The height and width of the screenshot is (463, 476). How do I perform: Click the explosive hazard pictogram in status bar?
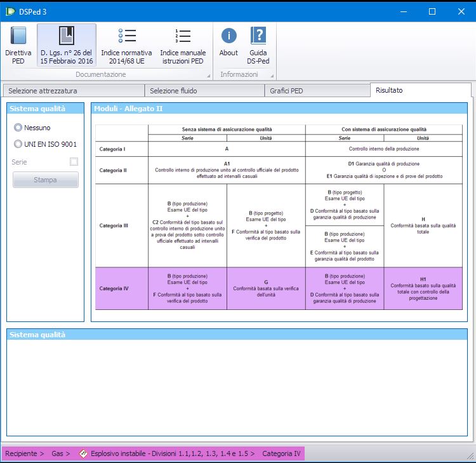click(83, 453)
